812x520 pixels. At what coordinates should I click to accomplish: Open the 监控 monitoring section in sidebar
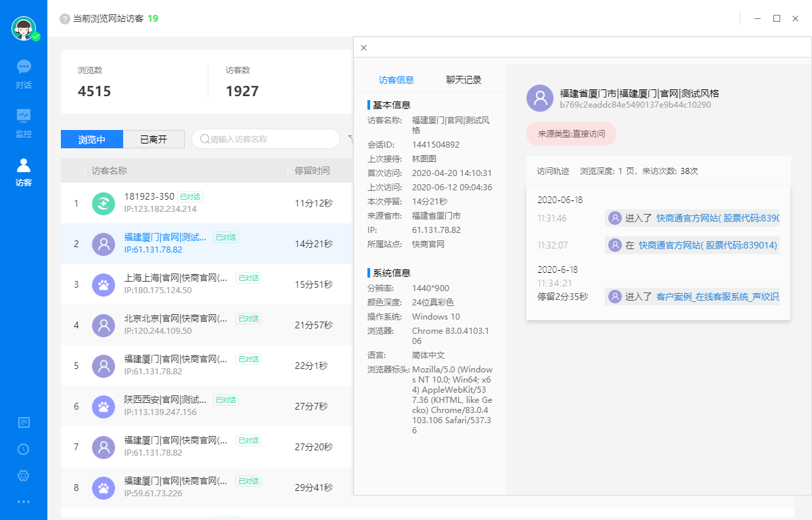coord(24,122)
